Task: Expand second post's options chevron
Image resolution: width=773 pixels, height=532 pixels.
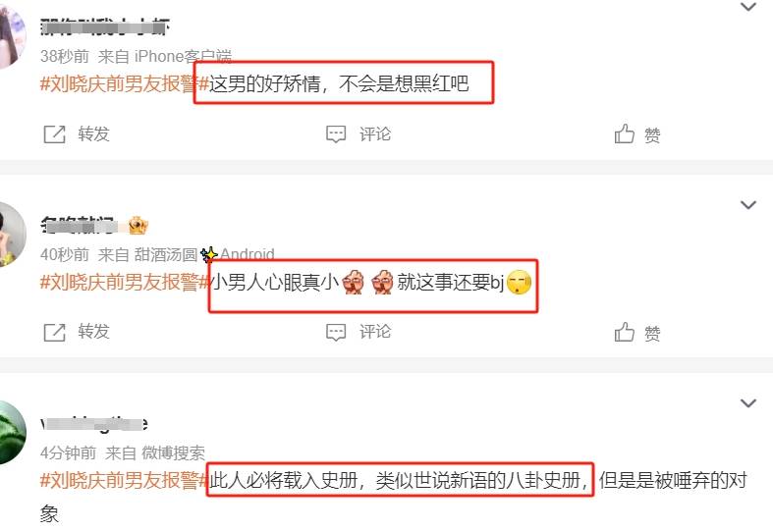Action: [x=748, y=205]
